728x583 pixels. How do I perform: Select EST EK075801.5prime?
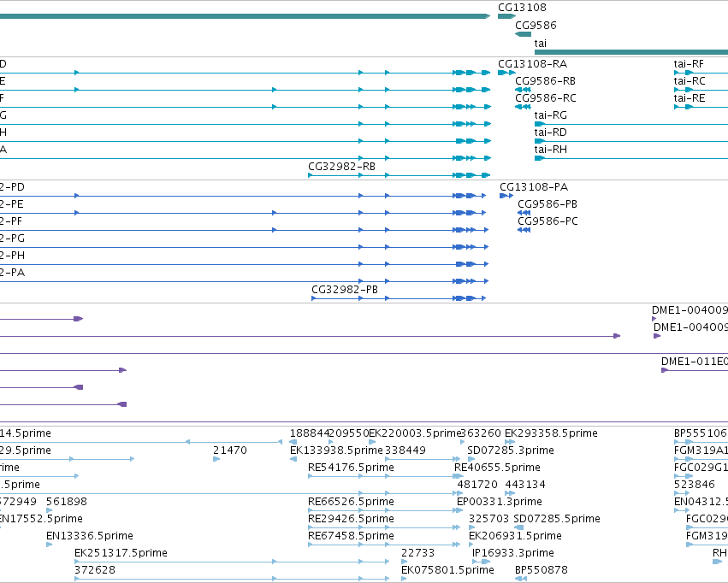[447, 571]
